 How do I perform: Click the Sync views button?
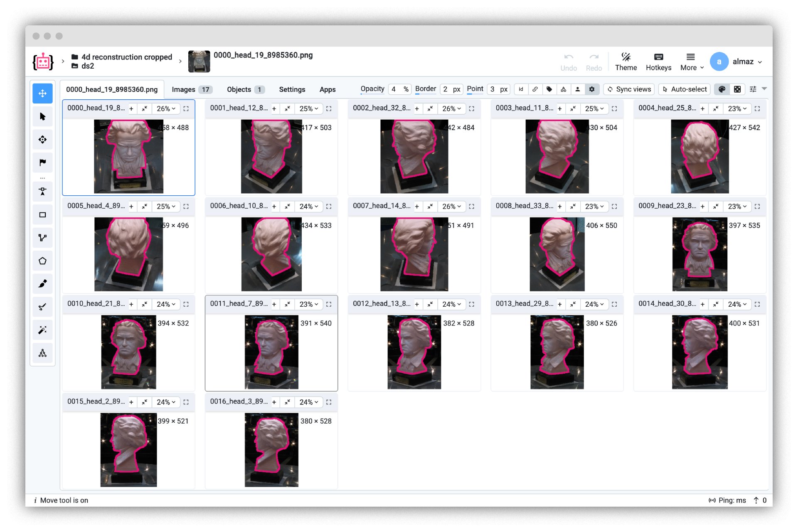[629, 89]
